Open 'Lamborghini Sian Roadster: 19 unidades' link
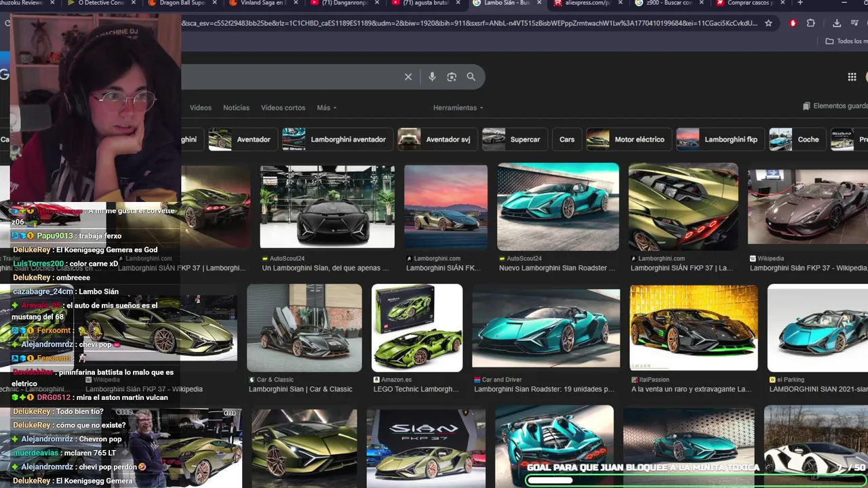The image size is (868, 488). pyautogui.click(x=545, y=389)
